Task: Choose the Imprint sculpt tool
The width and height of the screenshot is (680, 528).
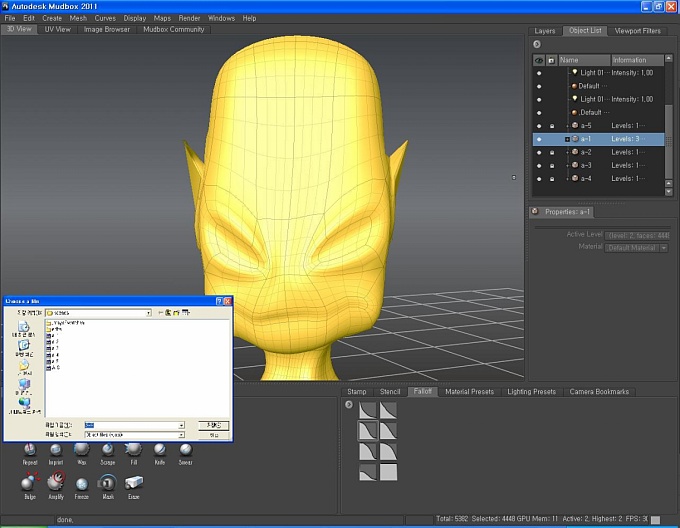Action: pyautogui.click(x=56, y=450)
